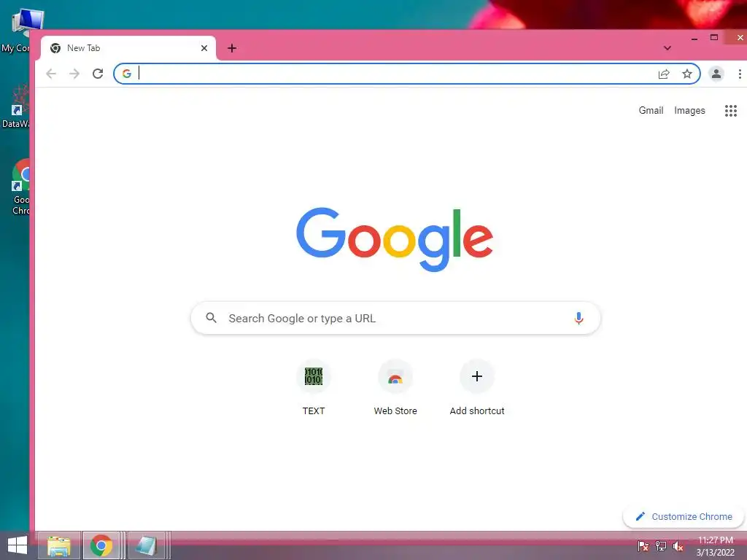747x560 pixels.
Task: Open the Windows Start menu
Action: 18,545
